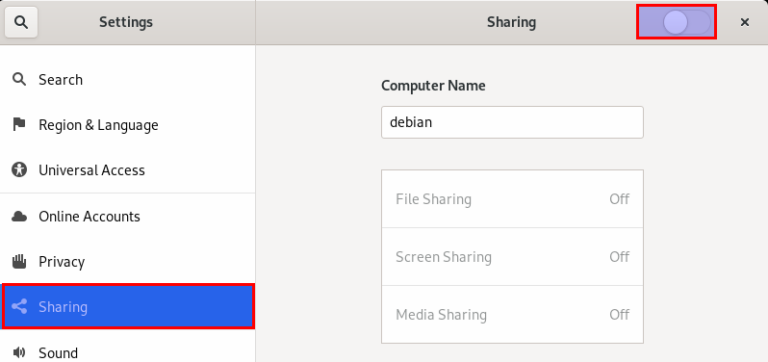Click the Universal Access person icon

coord(19,170)
